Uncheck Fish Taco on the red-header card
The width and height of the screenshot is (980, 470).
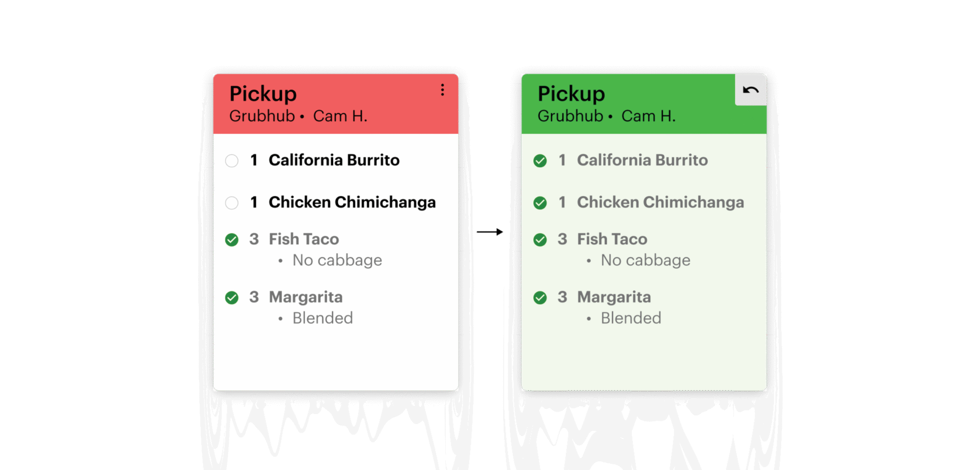[x=232, y=240]
